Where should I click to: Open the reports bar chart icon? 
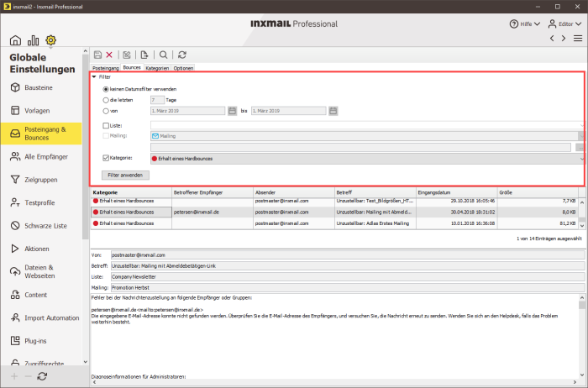[33, 40]
